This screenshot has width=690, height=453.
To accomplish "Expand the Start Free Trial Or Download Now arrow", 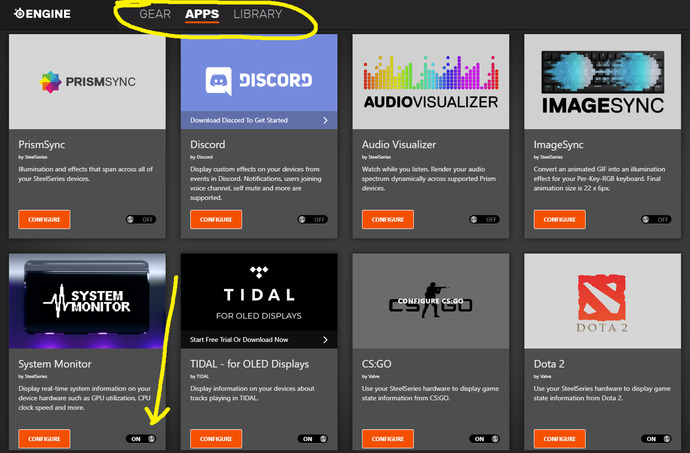I will 325,339.
